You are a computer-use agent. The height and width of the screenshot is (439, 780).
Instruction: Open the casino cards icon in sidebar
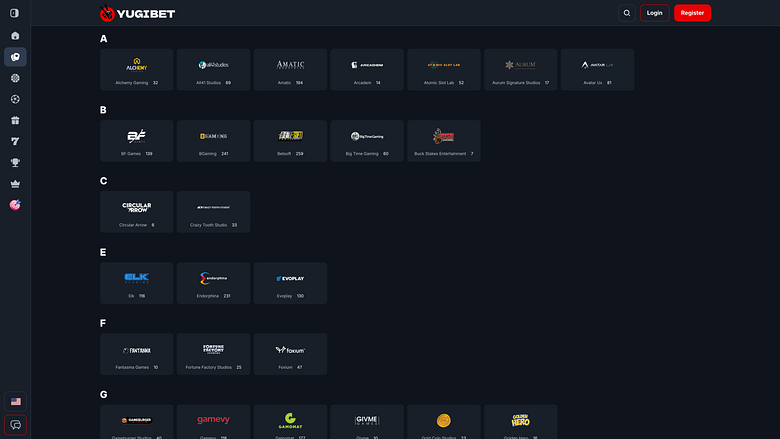pyautogui.click(x=15, y=57)
